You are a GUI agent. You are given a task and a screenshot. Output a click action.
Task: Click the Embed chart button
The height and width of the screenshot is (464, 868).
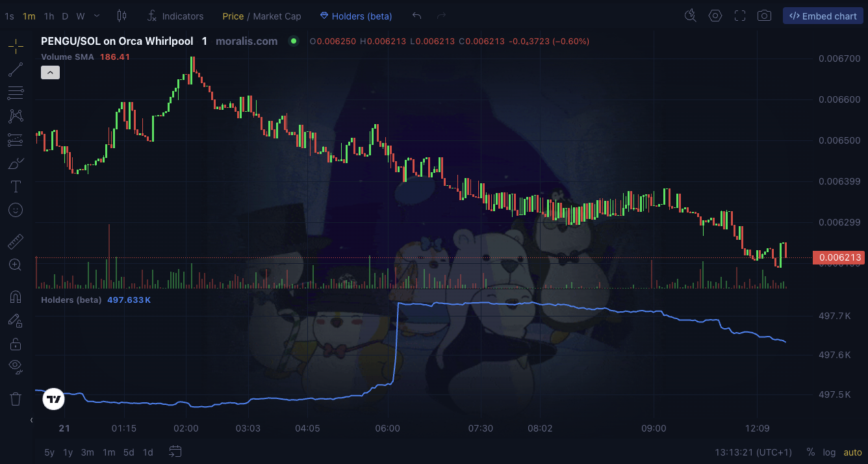click(823, 16)
